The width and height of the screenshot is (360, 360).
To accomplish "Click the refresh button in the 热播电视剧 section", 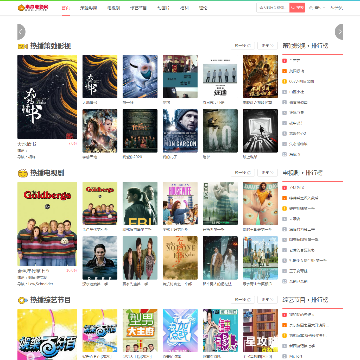I will pos(243,173).
